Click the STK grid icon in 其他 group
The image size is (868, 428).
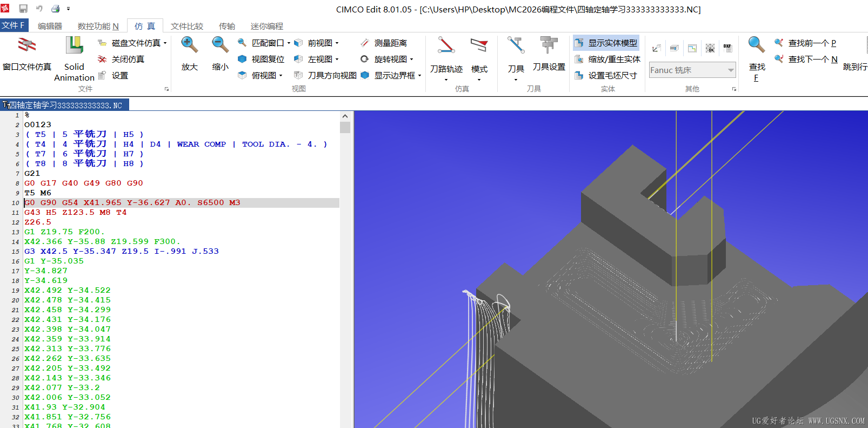(710, 48)
